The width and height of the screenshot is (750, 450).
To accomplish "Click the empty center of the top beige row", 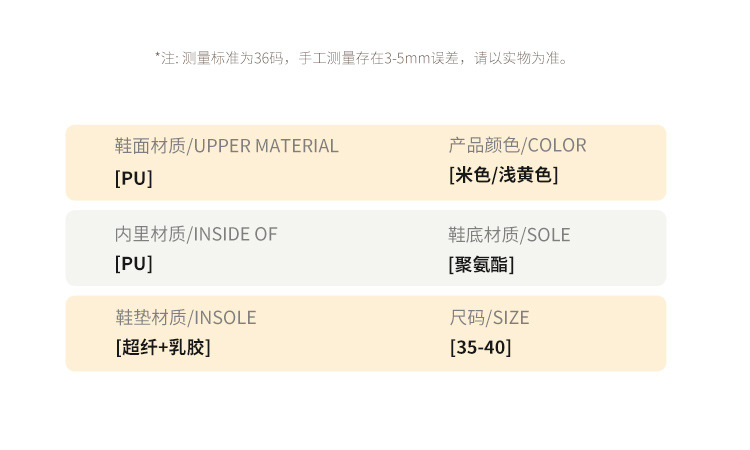I will (380, 162).
